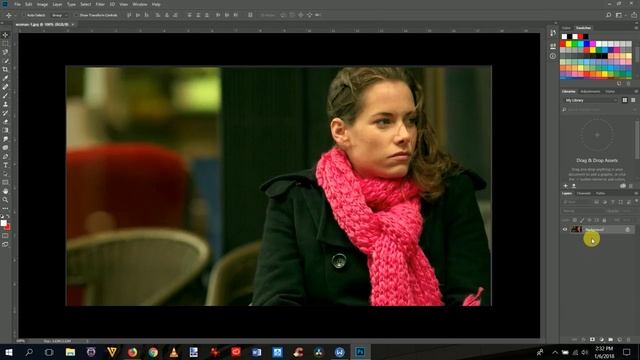Select the History Brush tool
The width and height of the screenshot is (640, 360).
coord(5,113)
